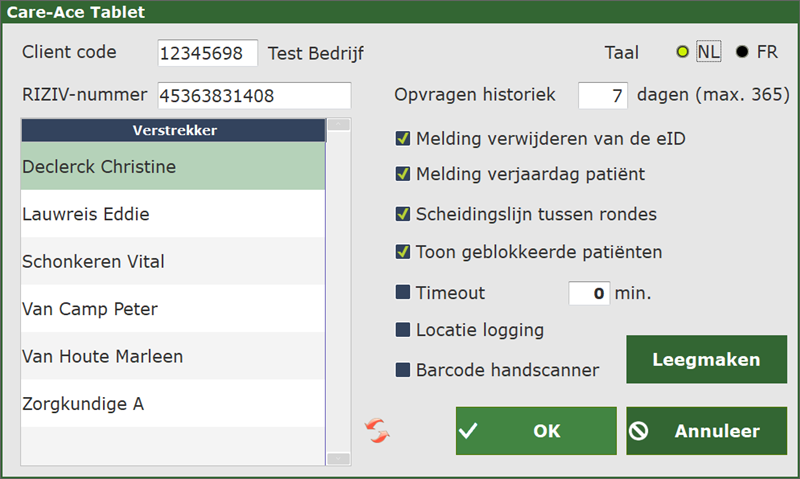Image resolution: width=800 pixels, height=479 pixels.
Task: Switch language to FR
Action: click(742, 53)
